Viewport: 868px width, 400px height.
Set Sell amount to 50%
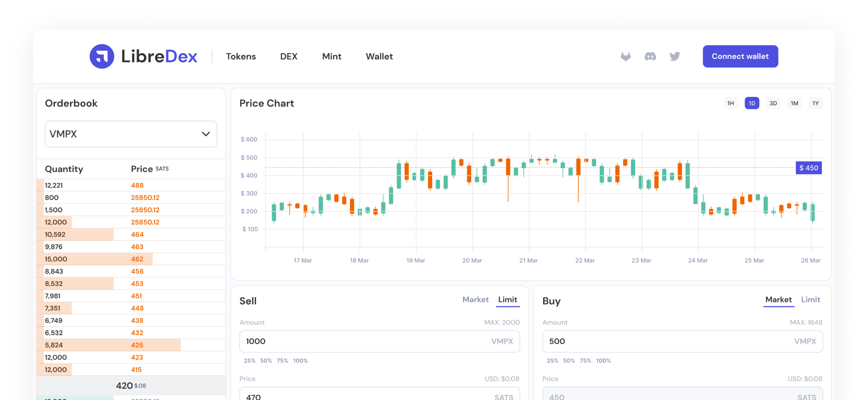pos(266,361)
